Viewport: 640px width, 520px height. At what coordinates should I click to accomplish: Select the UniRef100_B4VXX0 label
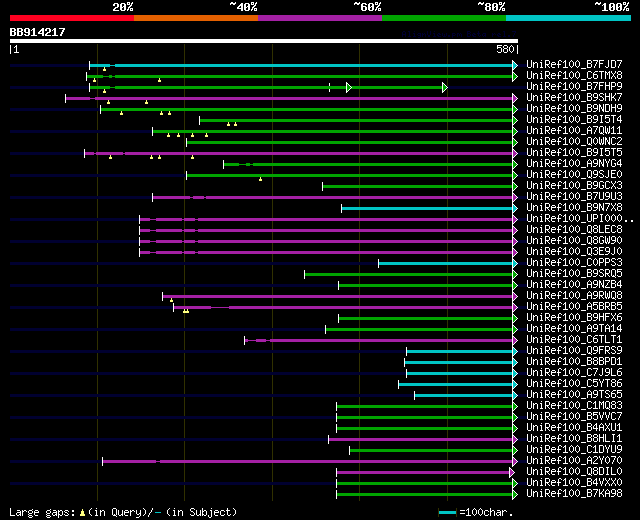(574, 483)
